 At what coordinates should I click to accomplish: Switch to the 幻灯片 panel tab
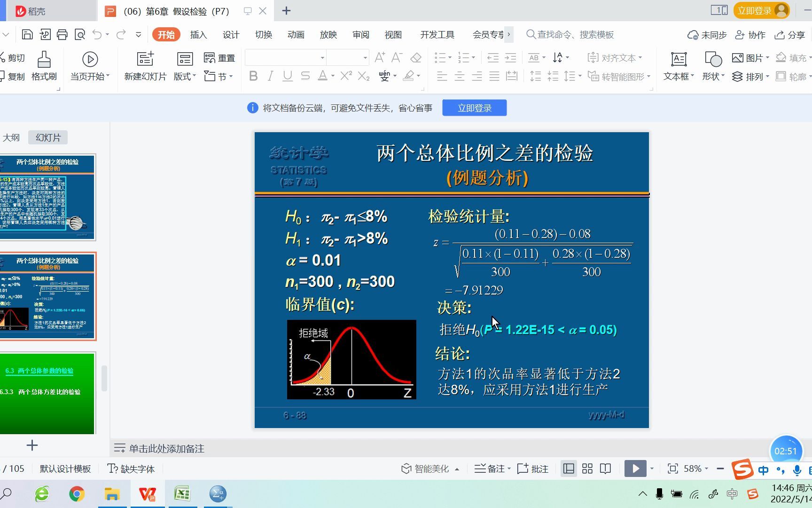[x=47, y=137]
